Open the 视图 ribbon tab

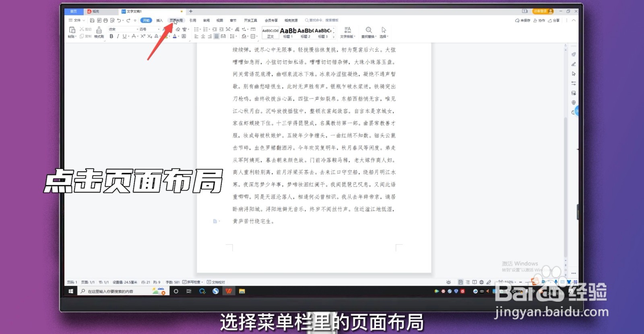[220, 20]
